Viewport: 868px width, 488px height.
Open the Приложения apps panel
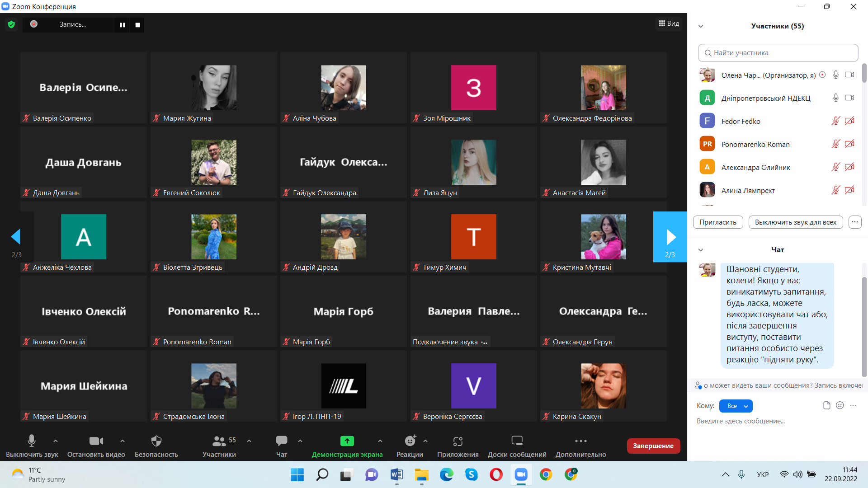(x=458, y=446)
